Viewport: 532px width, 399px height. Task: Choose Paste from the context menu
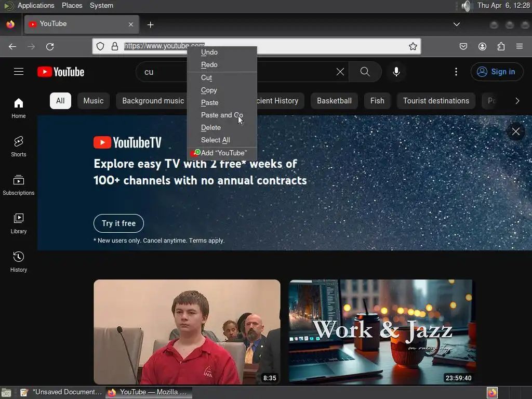coord(222,103)
